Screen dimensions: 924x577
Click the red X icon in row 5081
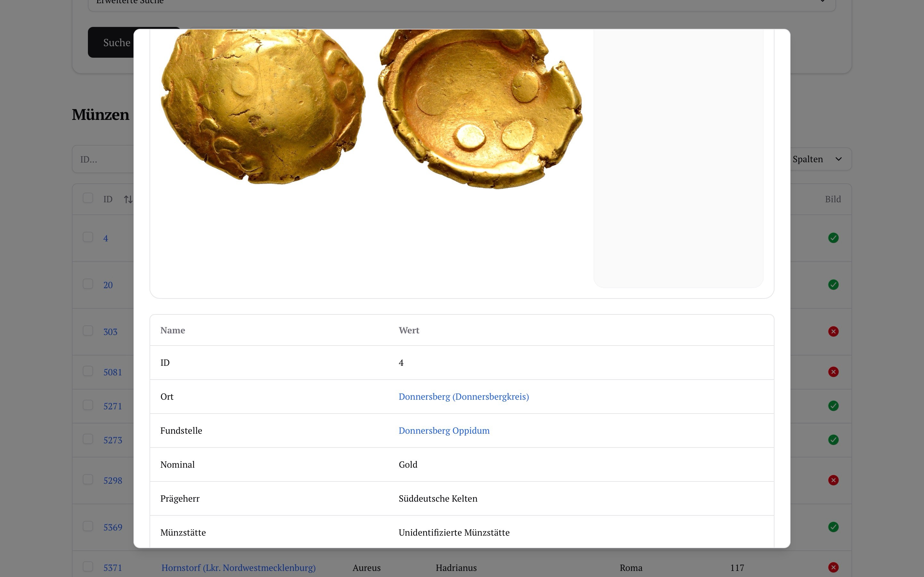(x=833, y=372)
